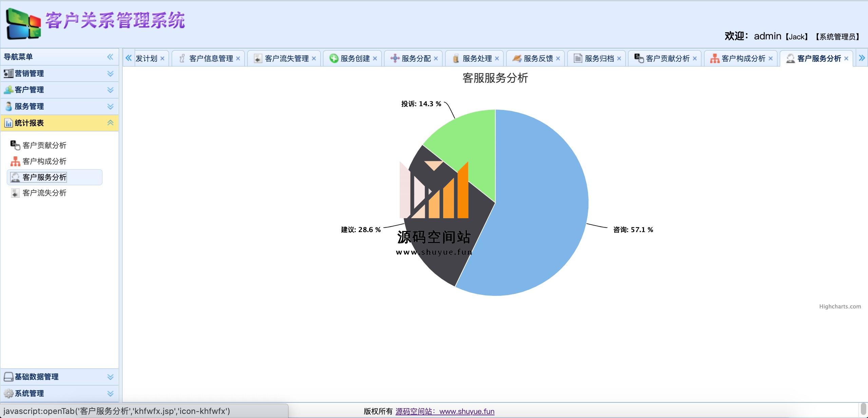Close the 服务处理 tab
868x418 pixels.
click(497, 58)
